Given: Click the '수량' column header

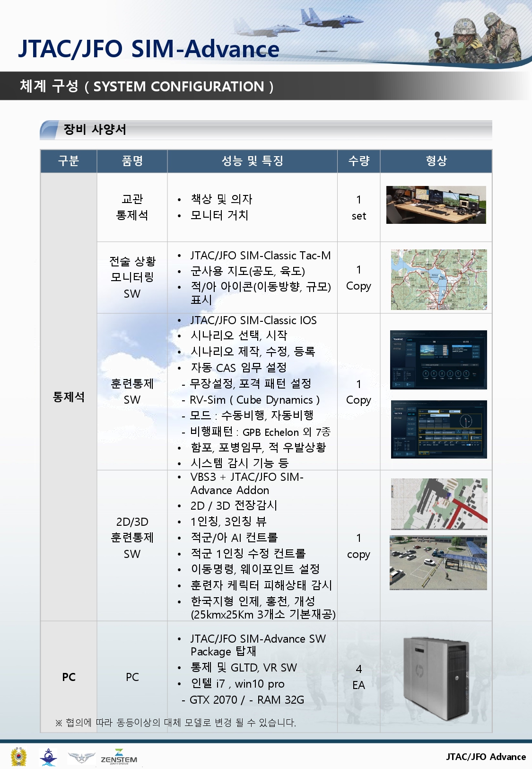Looking at the screenshot, I should pyautogui.click(x=359, y=161).
